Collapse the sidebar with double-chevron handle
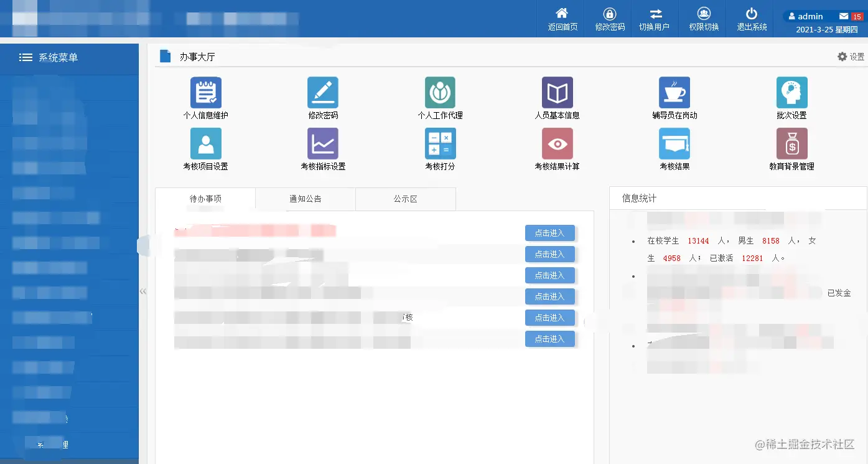868x464 pixels. pos(143,291)
